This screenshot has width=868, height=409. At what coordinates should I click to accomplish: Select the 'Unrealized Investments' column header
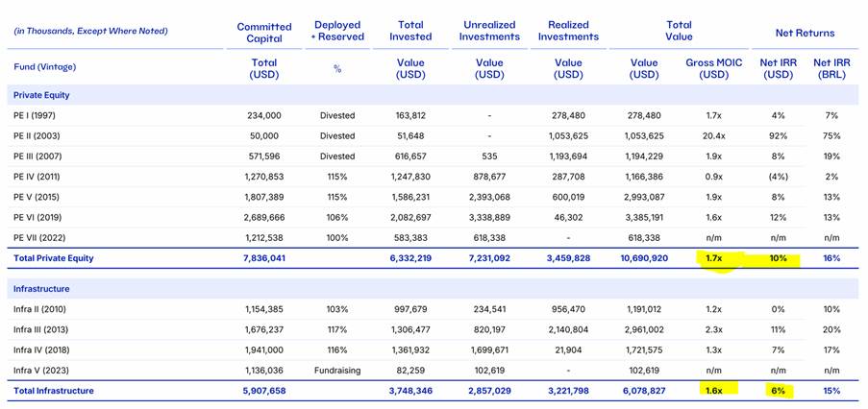coord(489,31)
